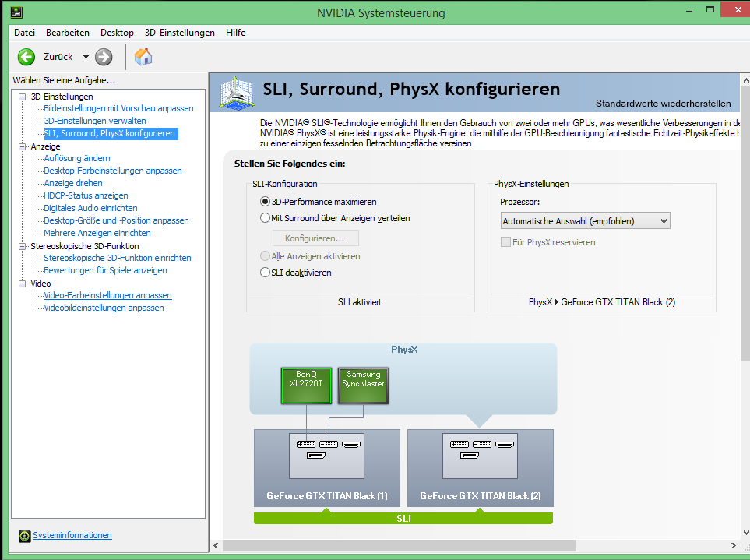Click the SLI PhysX header 3D cube icon

click(x=236, y=93)
